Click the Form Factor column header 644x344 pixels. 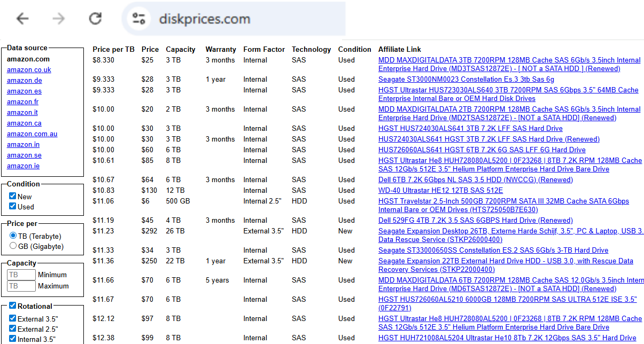click(x=264, y=49)
